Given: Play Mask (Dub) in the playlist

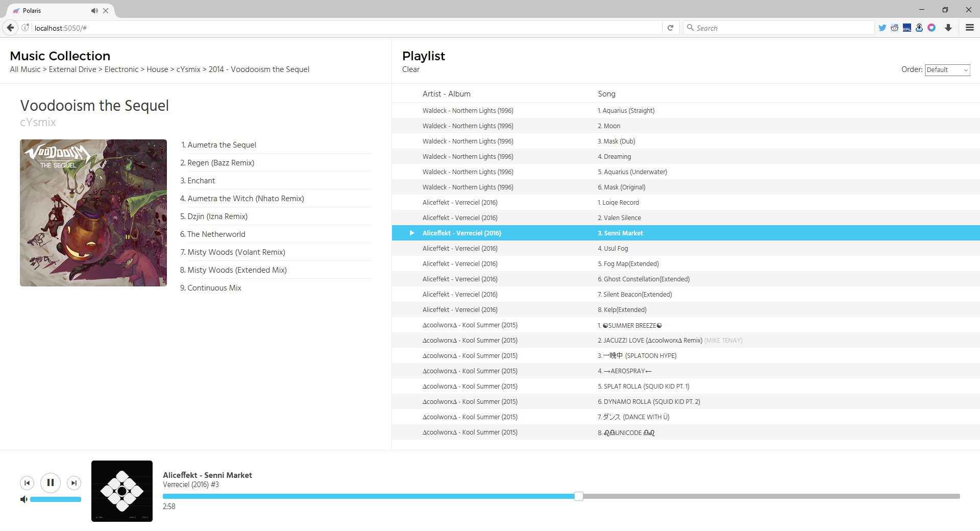Looking at the screenshot, I should (686, 141).
